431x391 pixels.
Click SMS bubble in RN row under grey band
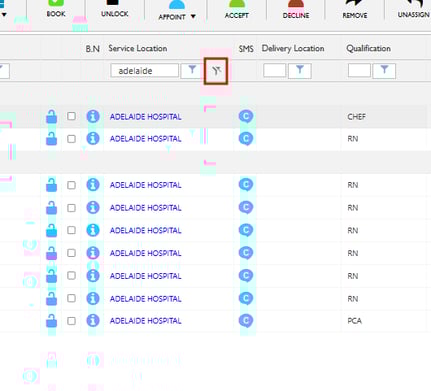246,185
